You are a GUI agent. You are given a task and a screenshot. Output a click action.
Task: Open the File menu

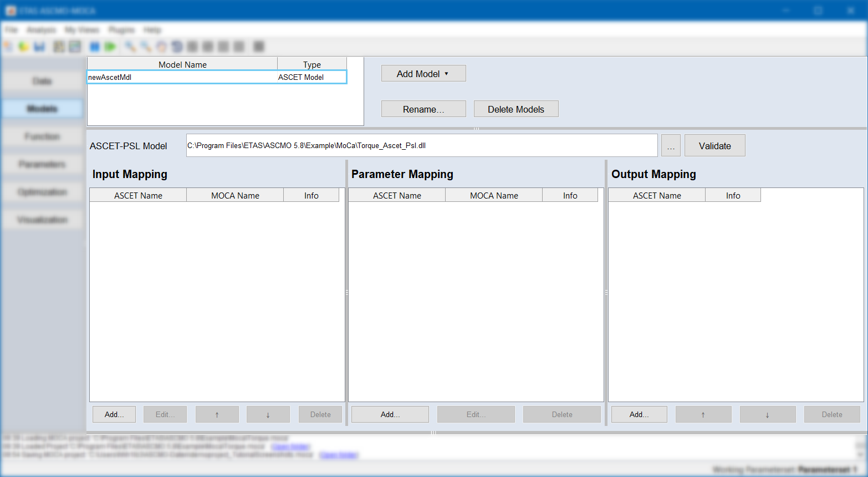click(12, 30)
